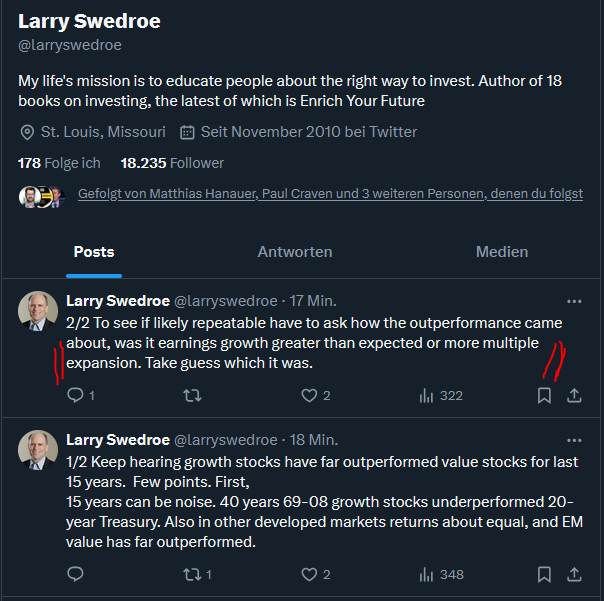This screenshot has height=601, width=604.
Task: Reply to the 1/2 tweet
Action: pos(75,574)
